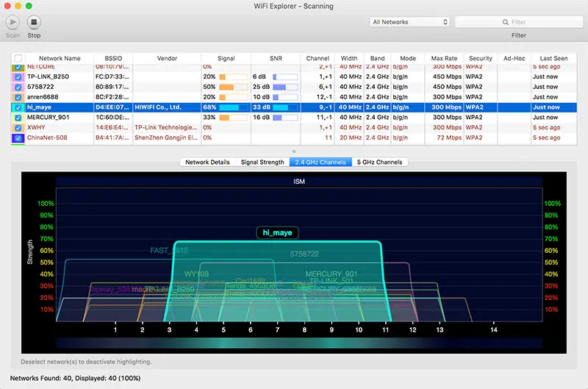Click the TP-Link Technologie... vendor cell for XWHY
Image resolution: width=588 pixels, height=389 pixels.
point(166,127)
